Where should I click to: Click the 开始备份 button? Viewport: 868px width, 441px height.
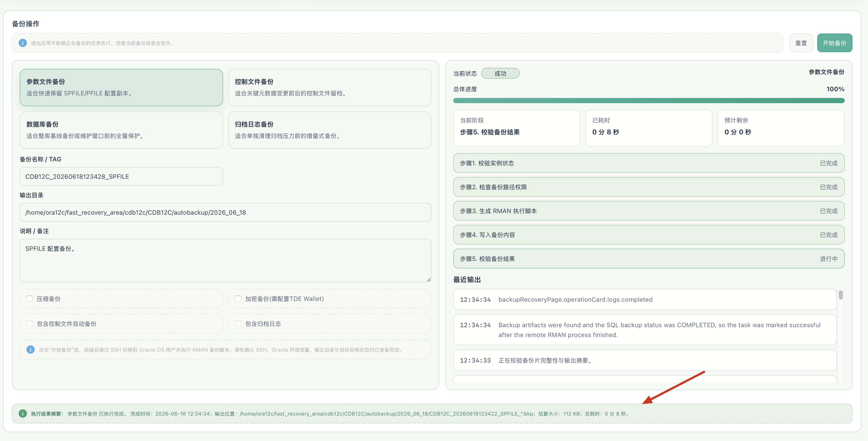(x=834, y=43)
